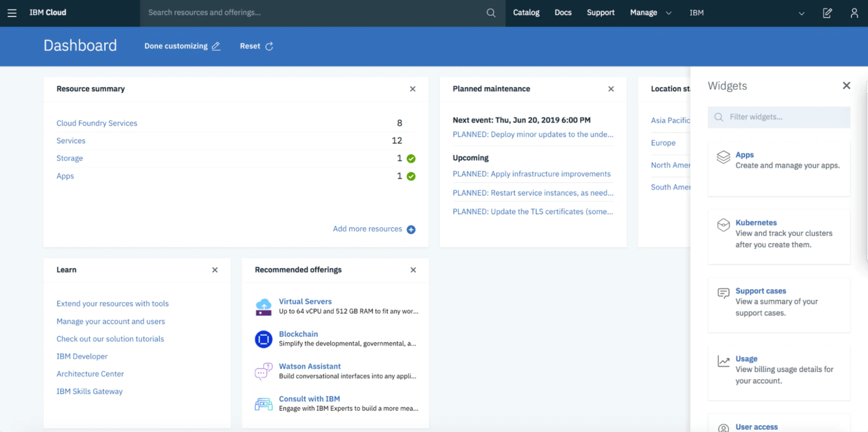Switch to the Docs menu item

[562, 12]
